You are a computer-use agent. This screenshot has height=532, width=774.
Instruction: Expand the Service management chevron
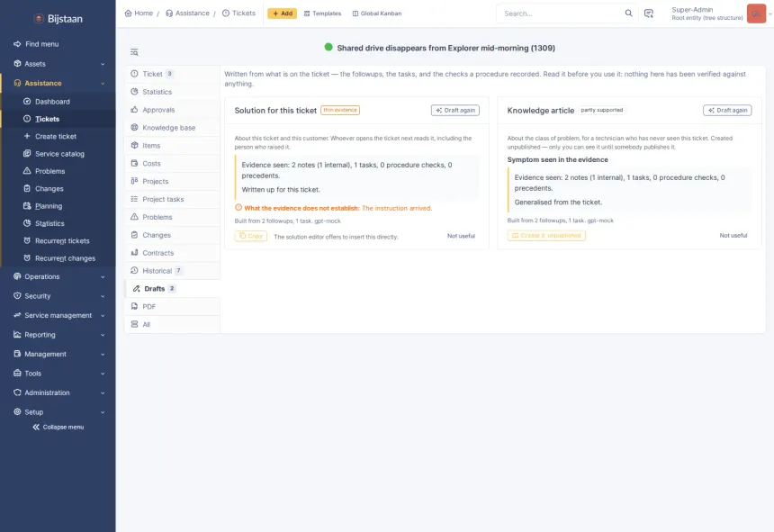click(x=103, y=316)
